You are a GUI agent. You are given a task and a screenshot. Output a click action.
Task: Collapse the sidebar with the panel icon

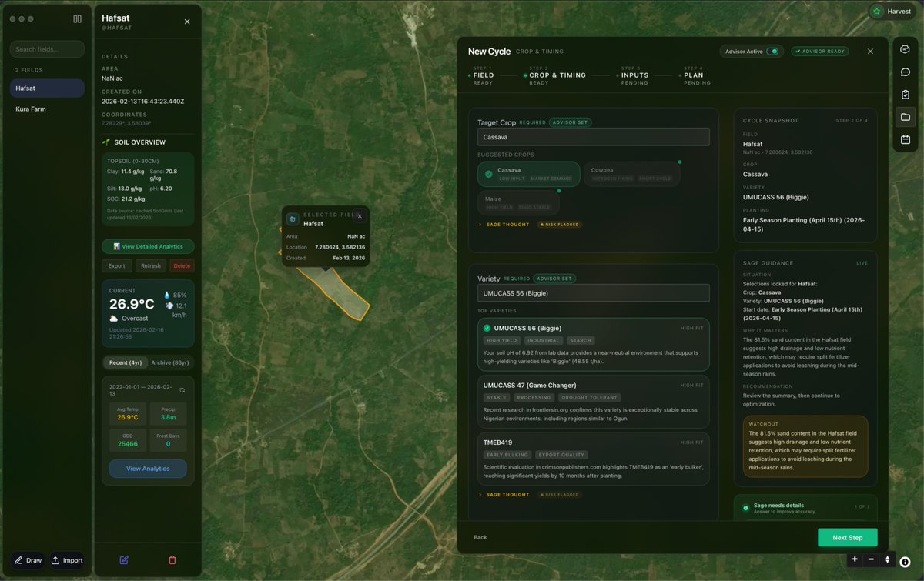tap(77, 18)
